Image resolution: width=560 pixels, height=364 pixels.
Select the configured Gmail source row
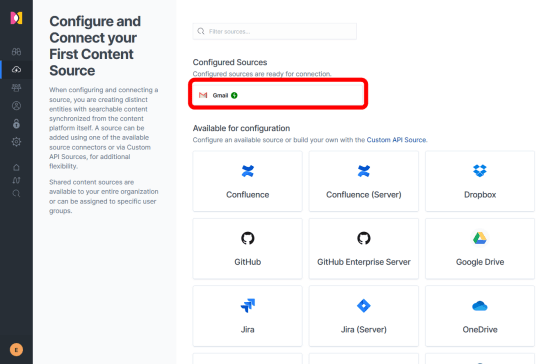[278, 95]
